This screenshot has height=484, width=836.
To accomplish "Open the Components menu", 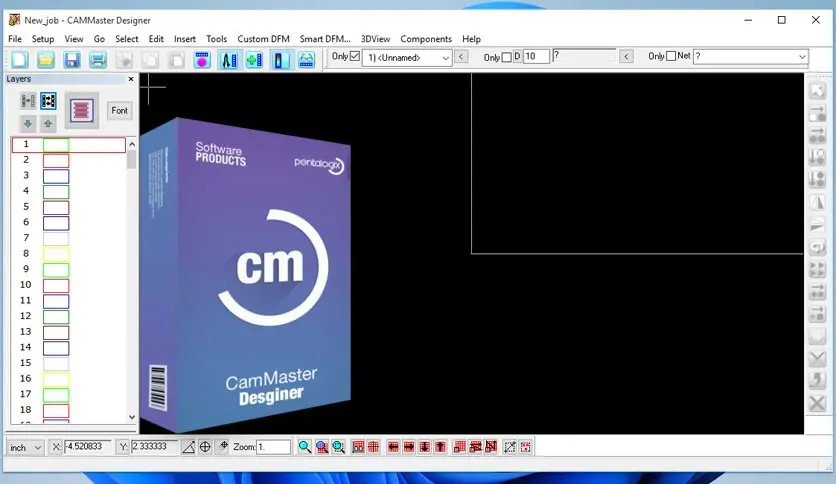I will [x=426, y=39].
